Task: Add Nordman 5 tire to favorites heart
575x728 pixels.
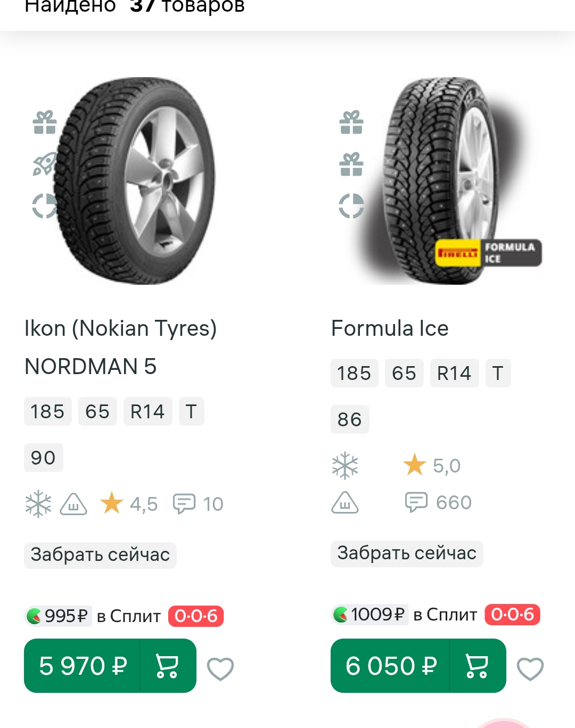Action: point(220,668)
